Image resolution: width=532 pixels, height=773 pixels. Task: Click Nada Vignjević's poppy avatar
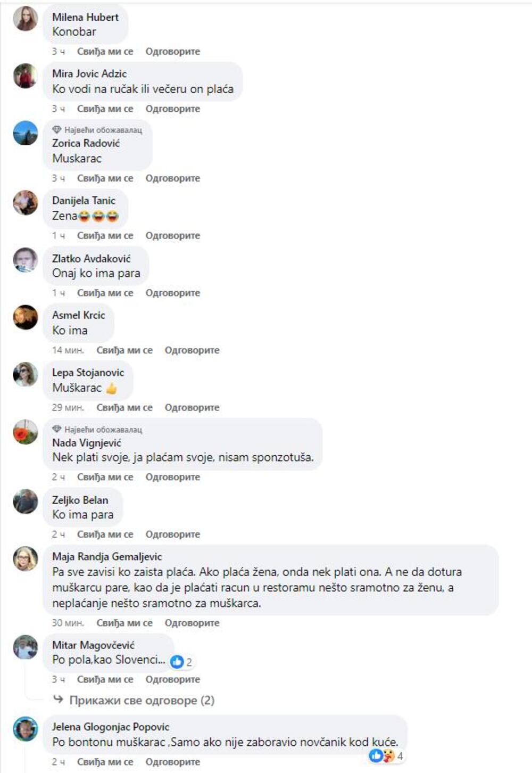pos(25,432)
